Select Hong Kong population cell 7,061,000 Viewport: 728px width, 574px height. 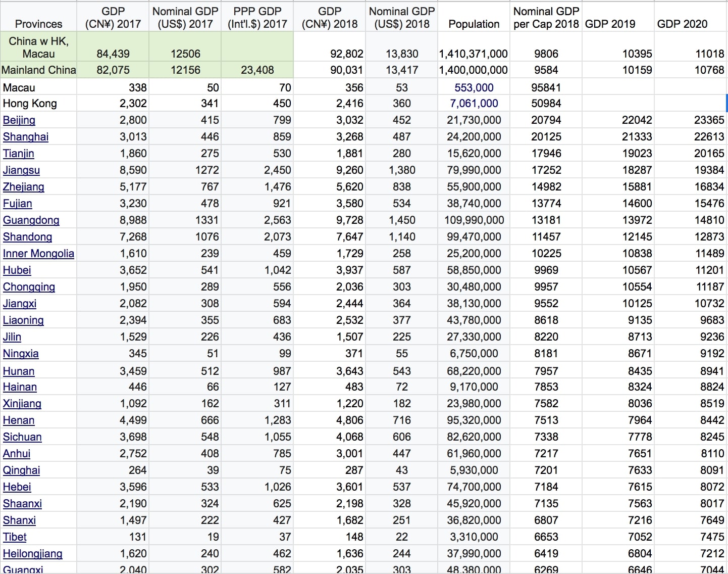(x=474, y=104)
